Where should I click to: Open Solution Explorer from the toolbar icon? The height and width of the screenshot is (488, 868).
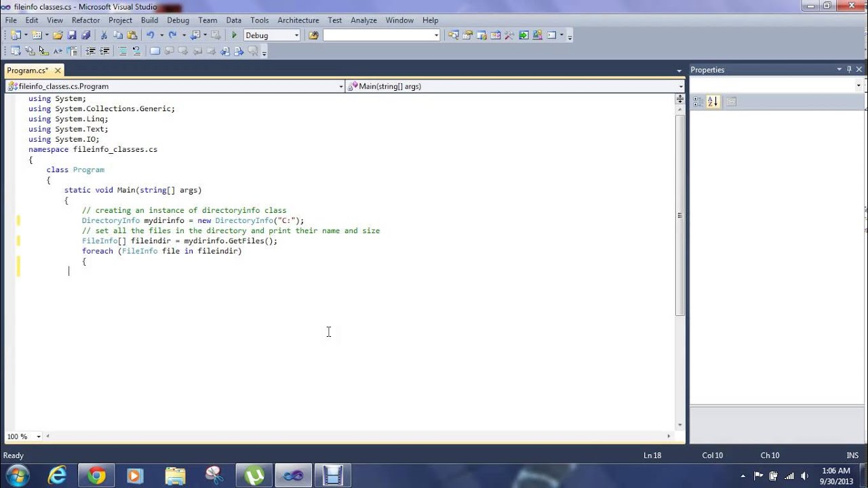coord(453,35)
